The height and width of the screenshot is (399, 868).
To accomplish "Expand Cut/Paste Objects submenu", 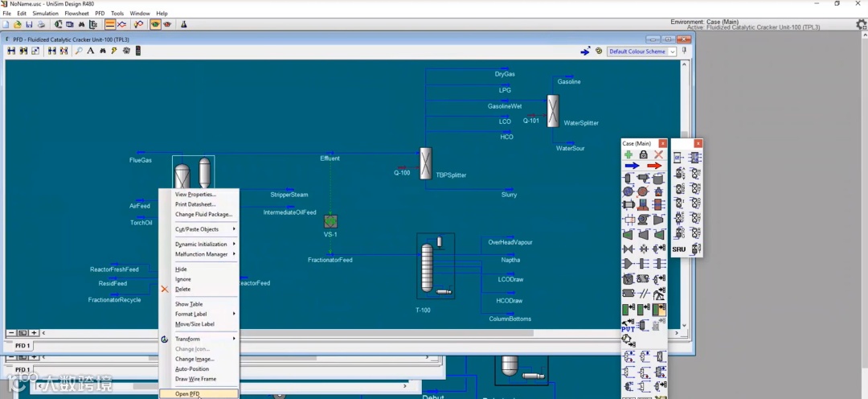I will click(x=199, y=229).
